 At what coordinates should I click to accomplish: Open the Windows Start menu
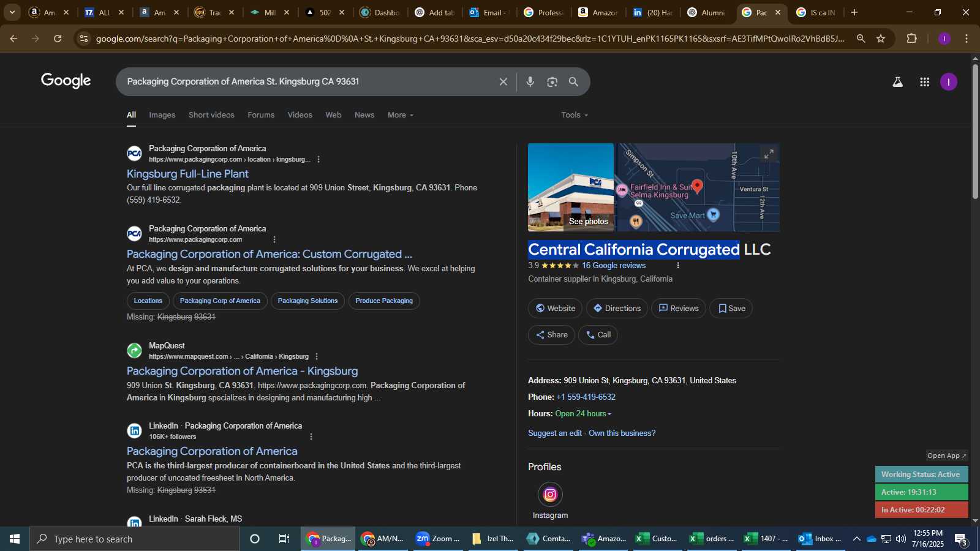[x=15, y=539]
